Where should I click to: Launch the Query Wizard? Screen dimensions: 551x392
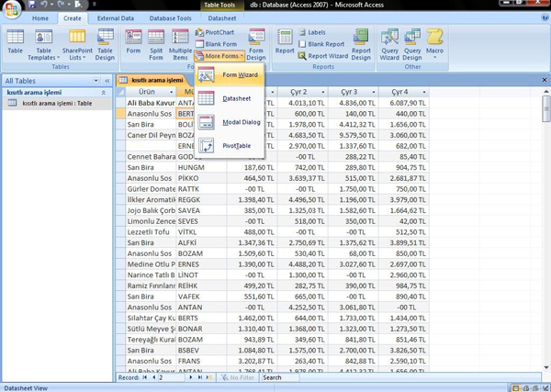point(389,42)
